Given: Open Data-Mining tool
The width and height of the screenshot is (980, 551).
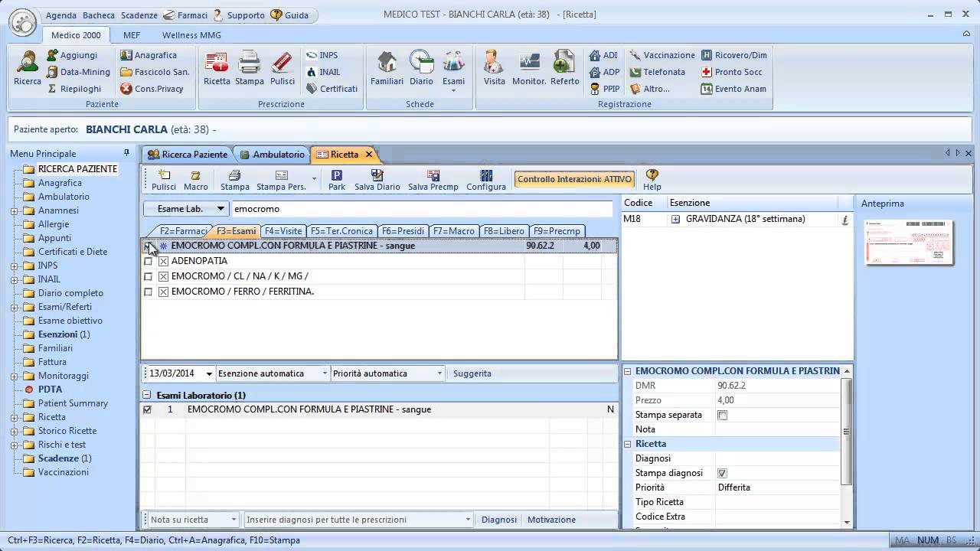Looking at the screenshot, I should [78, 72].
